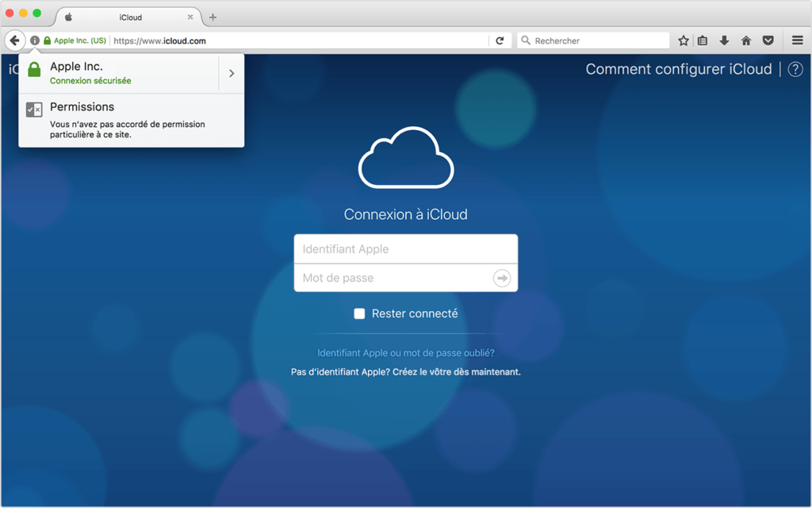Expand Apple Inc. connection details chevron
This screenshot has height=508, width=812.
click(x=232, y=73)
